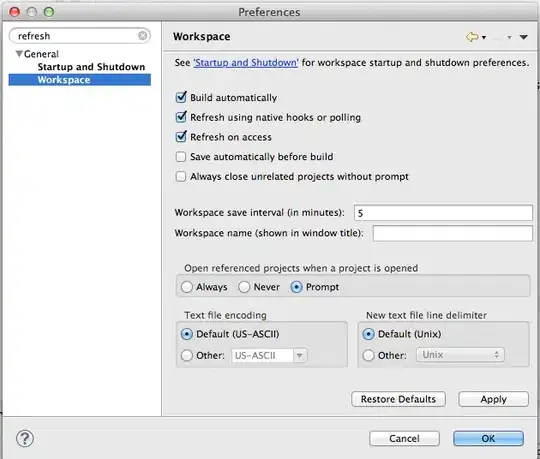
Task: Click the Apply button
Action: click(494, 399)
